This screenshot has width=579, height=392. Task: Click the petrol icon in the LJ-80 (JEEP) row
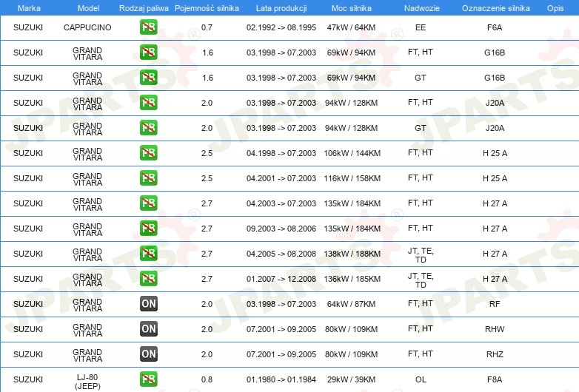point(148,379)
